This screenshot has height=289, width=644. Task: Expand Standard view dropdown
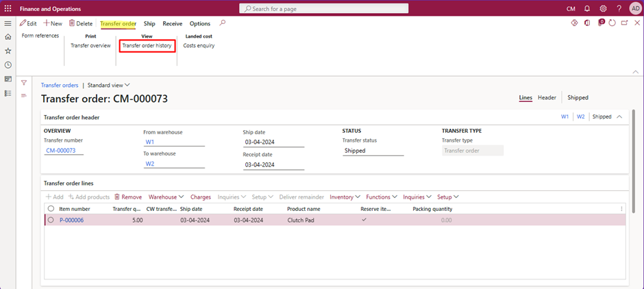(109, 85)
